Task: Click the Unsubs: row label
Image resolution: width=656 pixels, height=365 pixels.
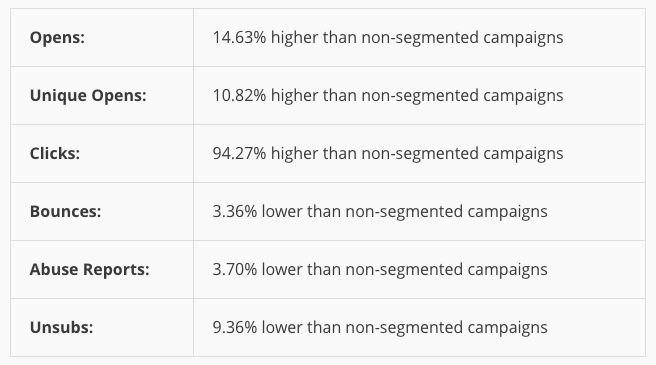Action: click(62, 327)
